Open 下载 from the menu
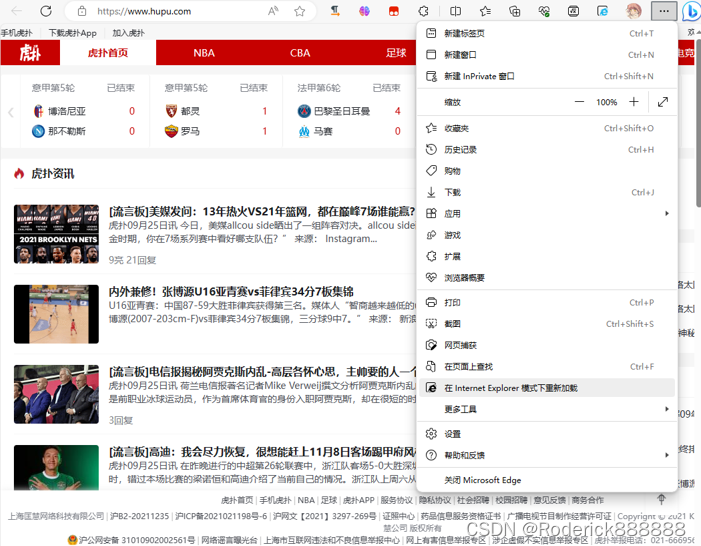 547,192
